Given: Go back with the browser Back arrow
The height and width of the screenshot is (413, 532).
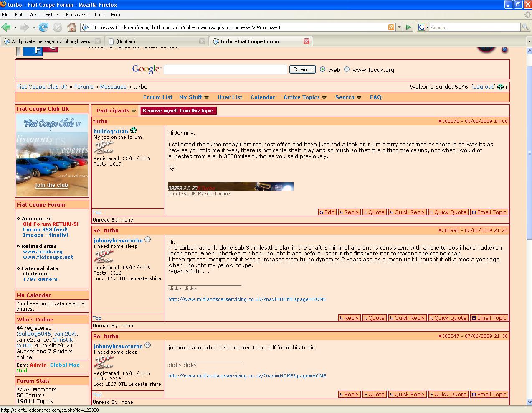Looking at the screenshot, I should pyautogui.click(x=6, y=27).
